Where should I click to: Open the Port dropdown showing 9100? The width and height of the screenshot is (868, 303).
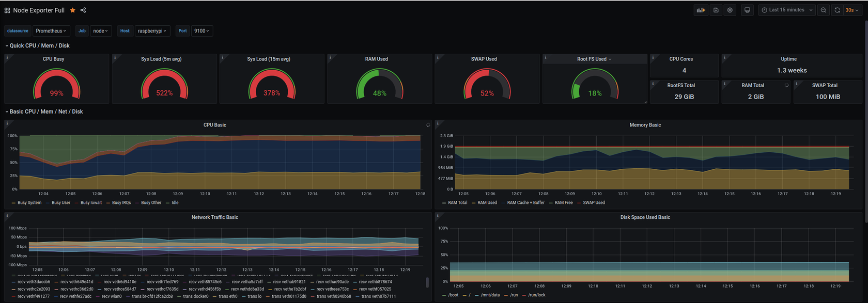click(202, 31)
